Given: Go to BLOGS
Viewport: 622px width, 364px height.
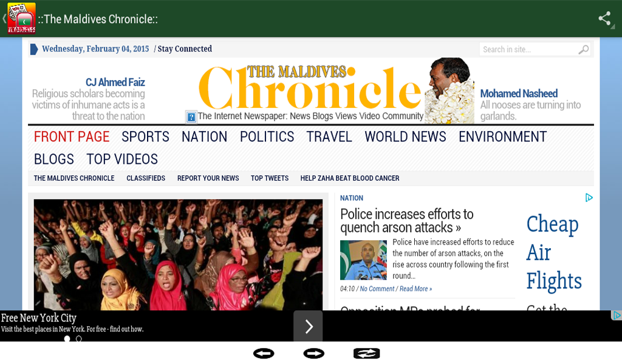Looking at the screenshot, I should (x=54, y=159).
